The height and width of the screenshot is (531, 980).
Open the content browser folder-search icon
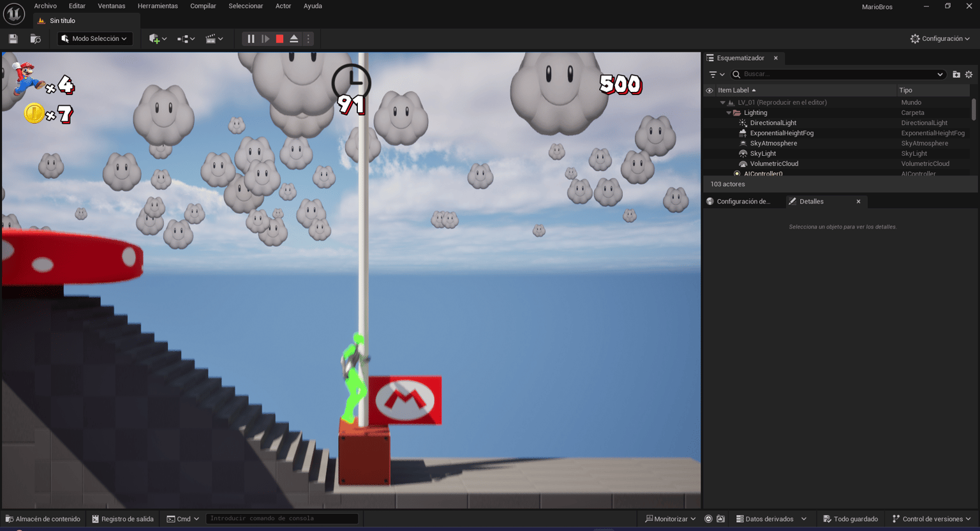36,39
